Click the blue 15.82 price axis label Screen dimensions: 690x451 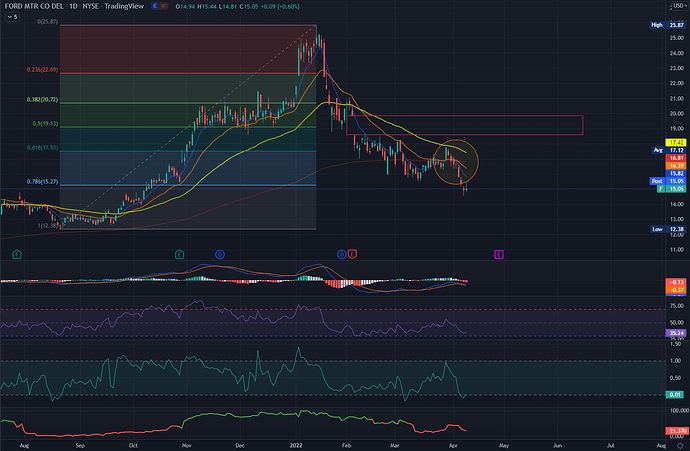[x=676, y=173]
